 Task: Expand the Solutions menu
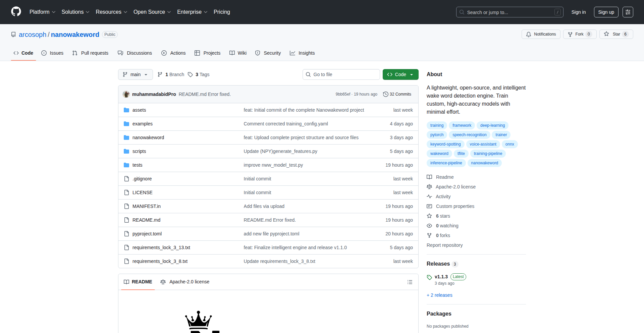(x=75, y=12)
